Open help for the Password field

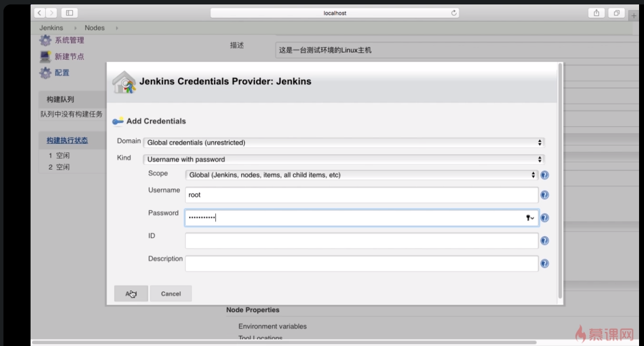click(x=544, y=218)
